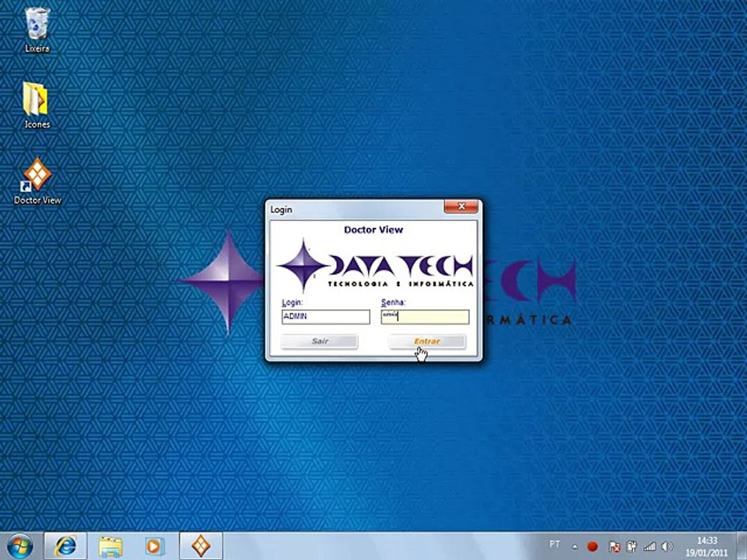Launch Internet Explorer from taskbar
Screen dimensions: 747x560
65,546
